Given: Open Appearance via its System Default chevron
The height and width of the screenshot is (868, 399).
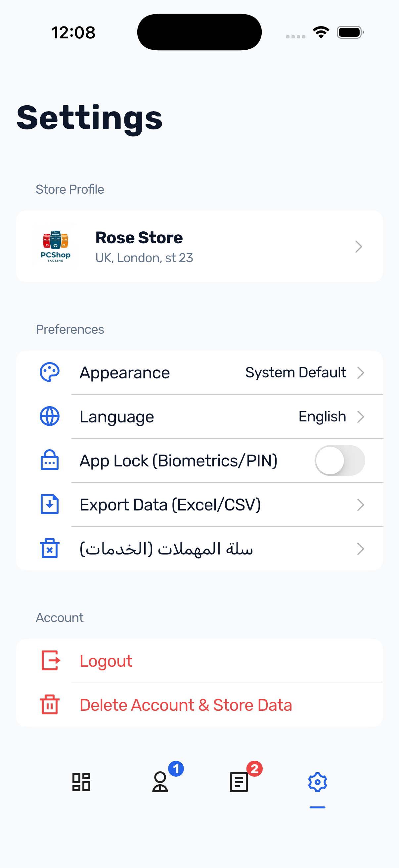Looking at the screenshot, I should click(361, 373).
